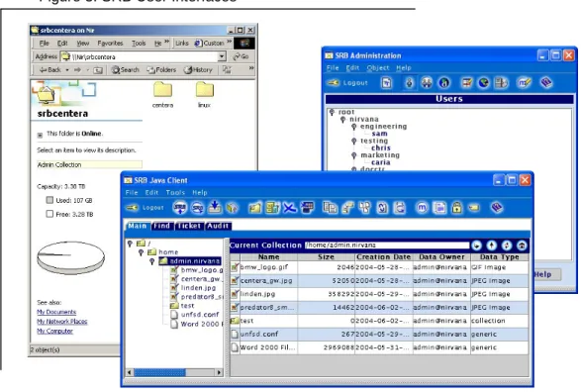Open the My Documents link

56,312
